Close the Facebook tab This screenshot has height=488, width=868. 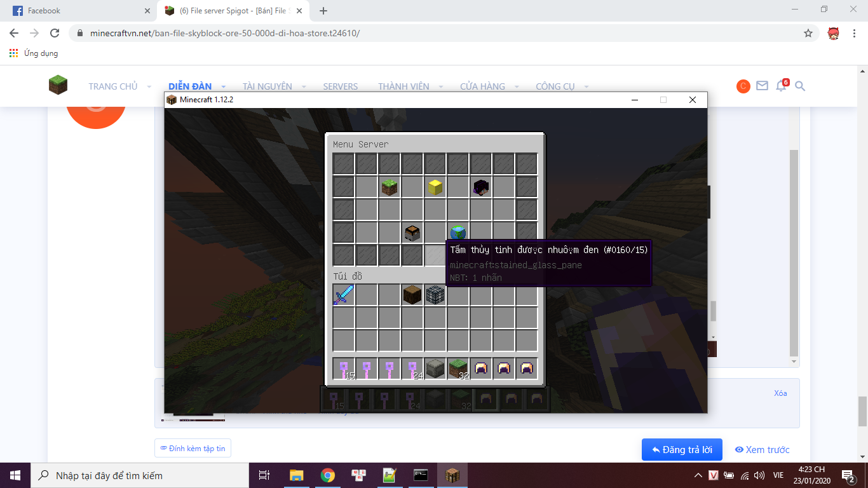[x=147, y=11]
